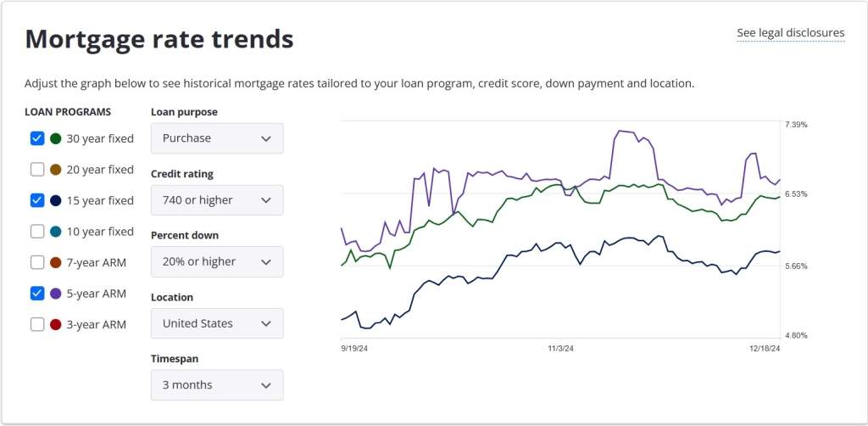This screenshot has height=426, width=868.
Task: Uncheck the 30 year fixed checkbox
Action: point(37,138)
